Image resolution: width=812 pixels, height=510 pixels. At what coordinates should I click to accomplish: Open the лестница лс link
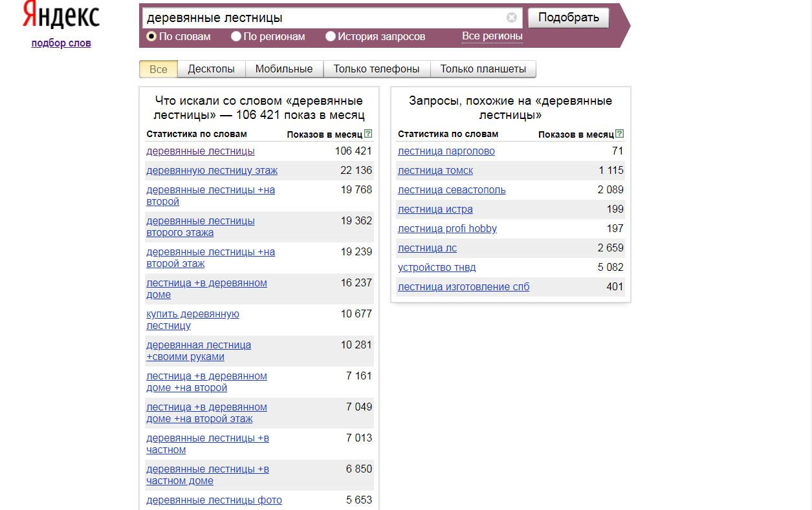pos(428,248)
